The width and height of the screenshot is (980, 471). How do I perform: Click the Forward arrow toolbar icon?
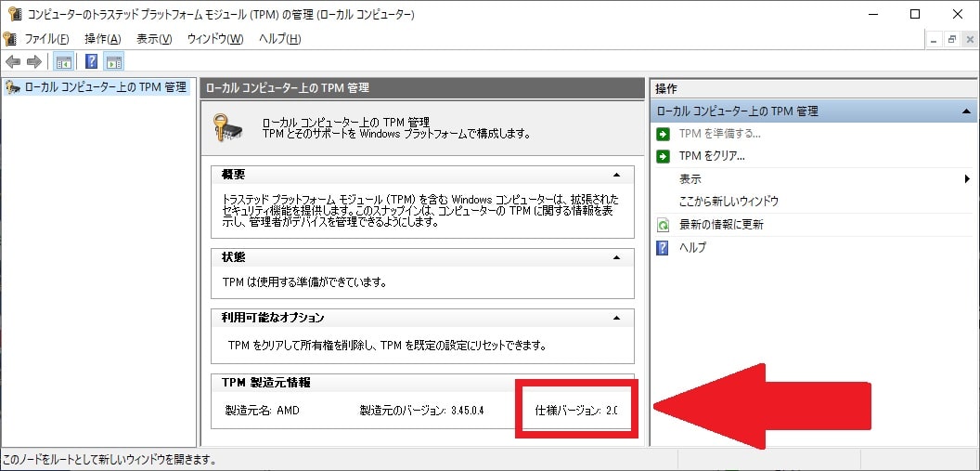click(33, 61)
